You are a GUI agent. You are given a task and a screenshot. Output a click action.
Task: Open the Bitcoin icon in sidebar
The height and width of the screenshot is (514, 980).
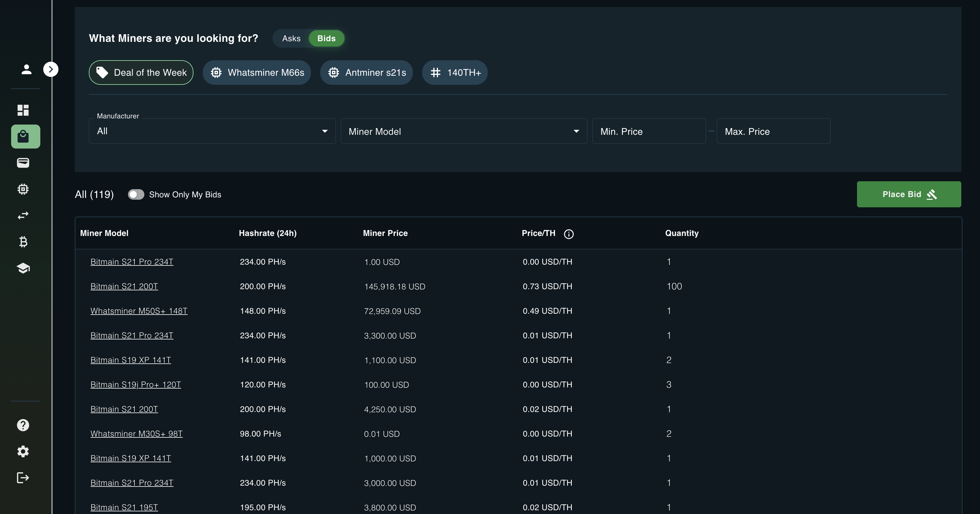(23, 242)
